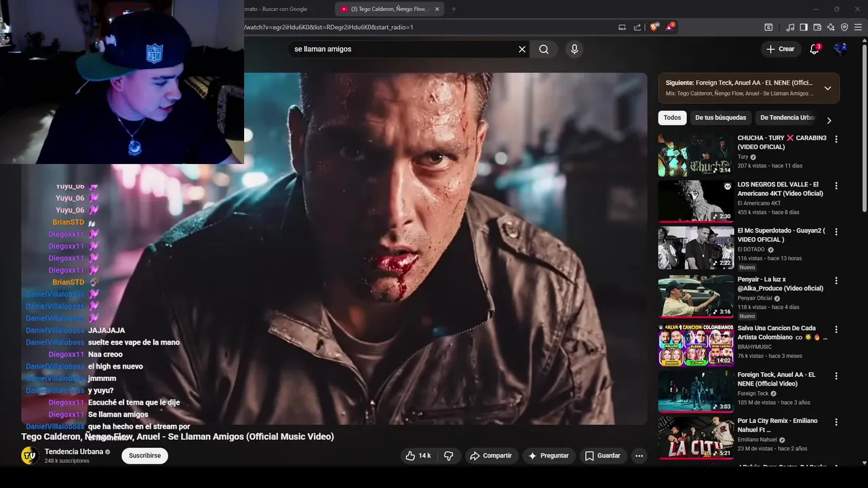Open options for Por La City Remix video
The width and height of the screenshot is (868, 488).
[836, 422]
